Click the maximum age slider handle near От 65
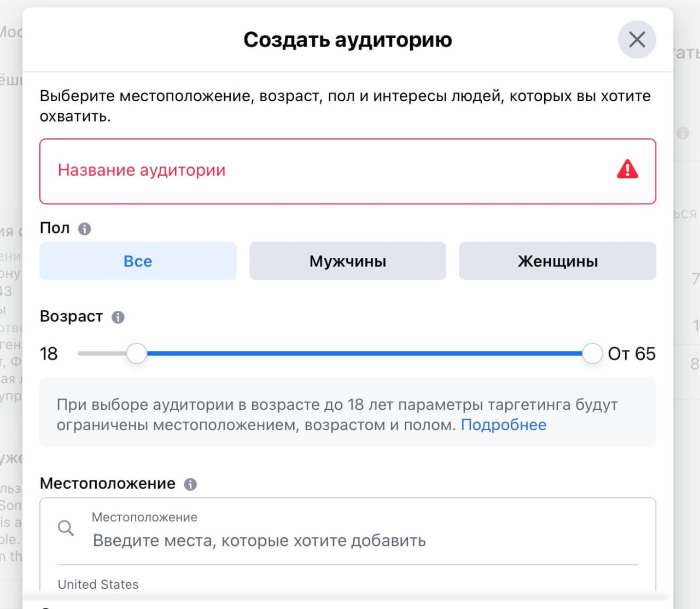 [592, 353]
